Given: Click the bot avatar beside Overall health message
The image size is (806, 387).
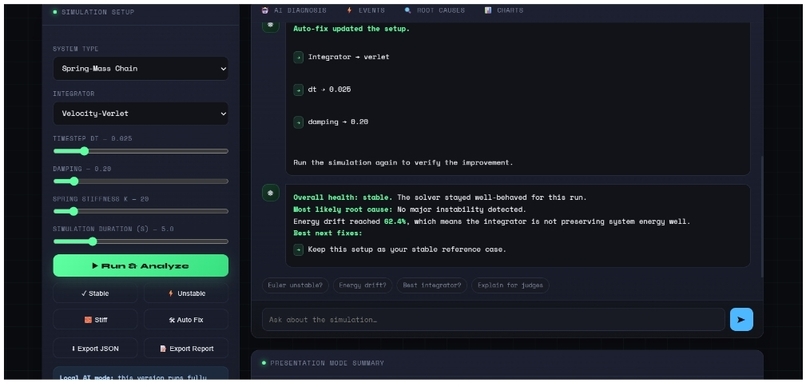Looking at the screenshot, I should click(271, 193).
